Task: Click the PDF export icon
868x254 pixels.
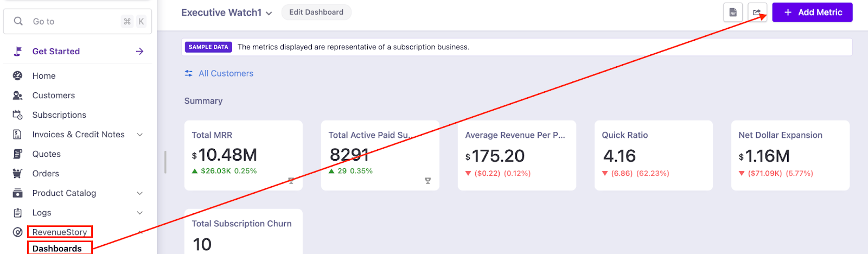Action: (x=733, y=12)
